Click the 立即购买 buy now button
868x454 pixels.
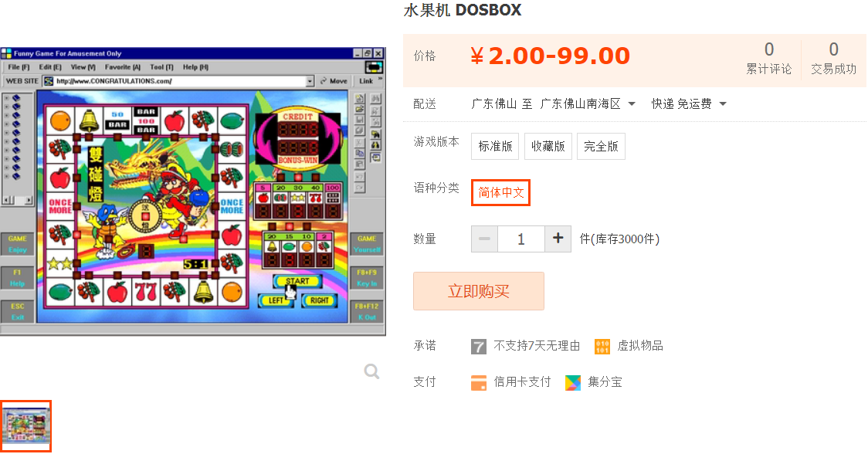[478, 291]
